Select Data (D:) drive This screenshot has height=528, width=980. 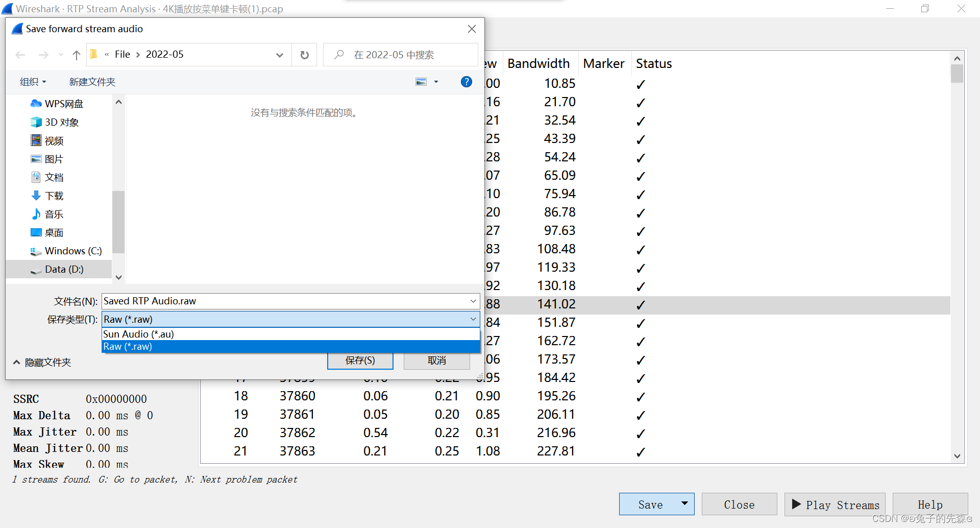(x=64, y=269)
